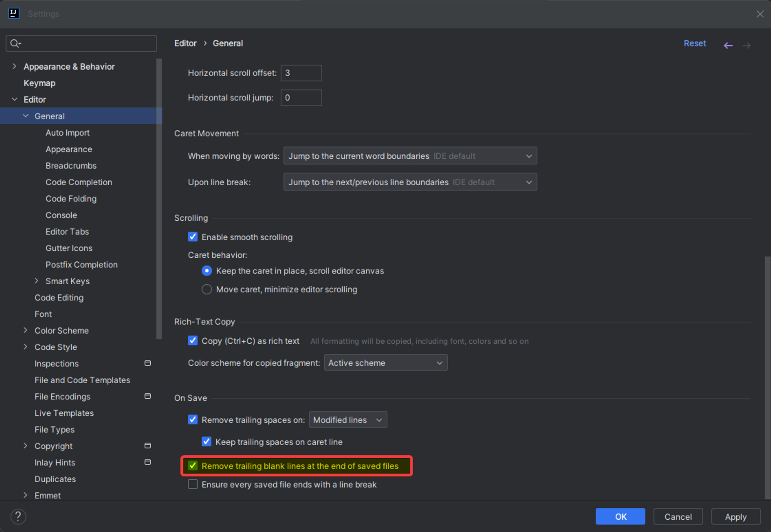Click the settings tree scrollbar

click(159, 198)
